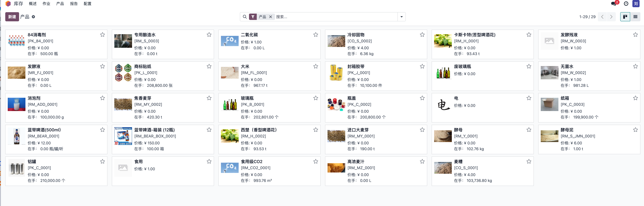Go to previous page arrow
Image resolution: width=644 pixels, height=206 pixels.
click(603, 17)
